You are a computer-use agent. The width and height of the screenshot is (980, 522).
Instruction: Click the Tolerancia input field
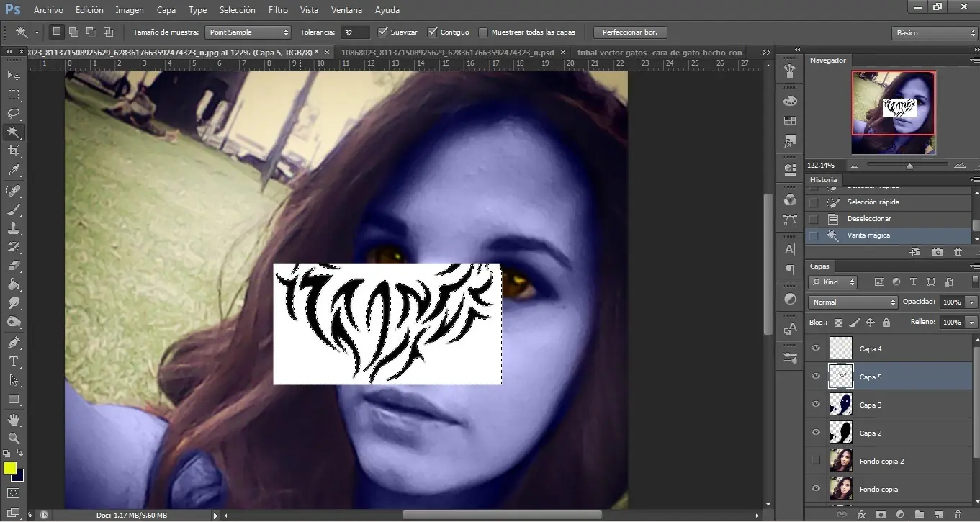(x=356, y=32)
